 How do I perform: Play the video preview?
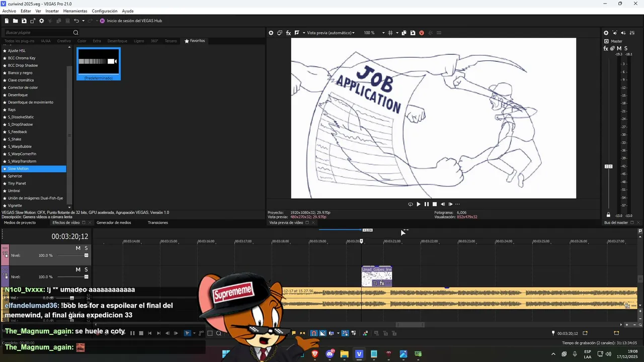point(418,204)
